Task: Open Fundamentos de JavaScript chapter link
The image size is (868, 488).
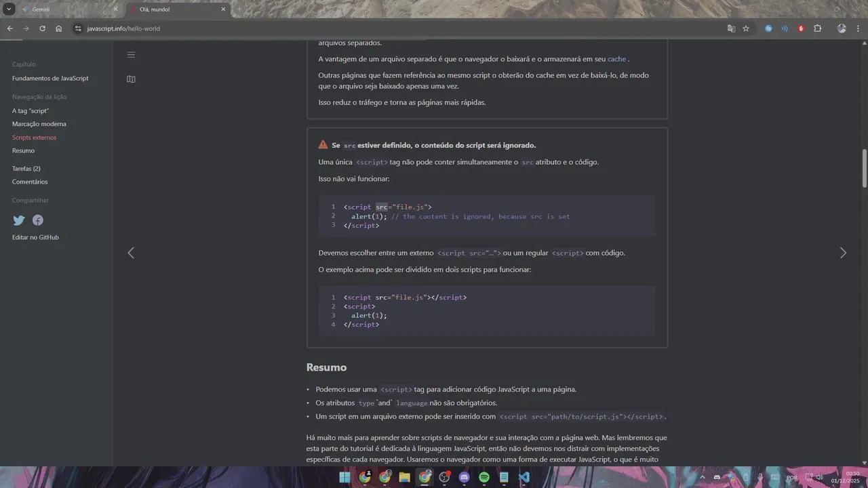Action: point(50,79)
